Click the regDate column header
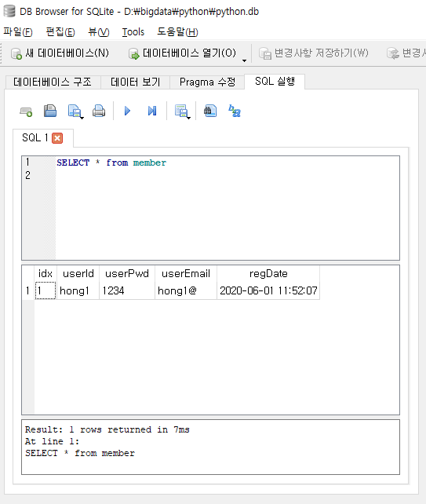The image size is (426, 504). [268, 273]
